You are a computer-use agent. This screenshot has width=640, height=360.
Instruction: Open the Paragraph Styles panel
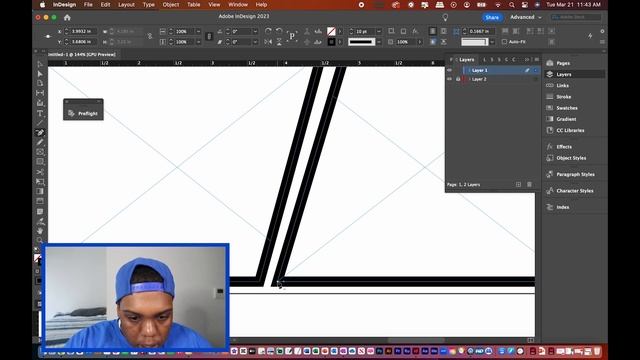tap(575, 174)
